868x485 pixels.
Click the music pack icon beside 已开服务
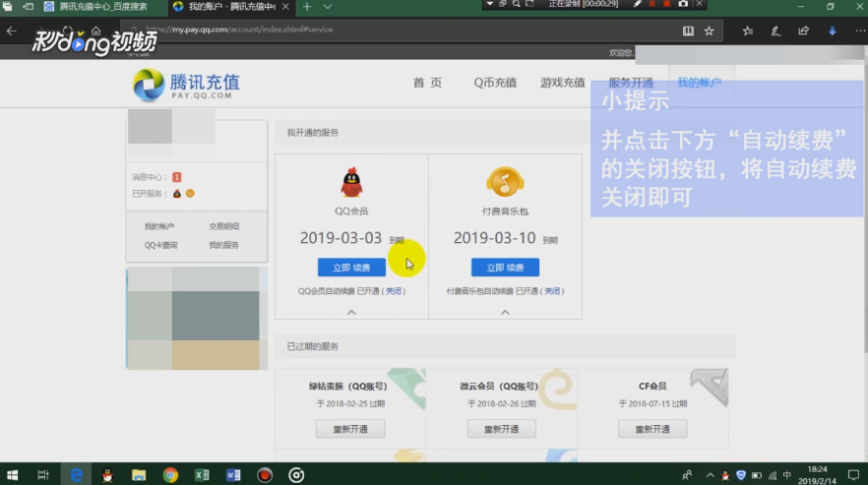point(190,193)
